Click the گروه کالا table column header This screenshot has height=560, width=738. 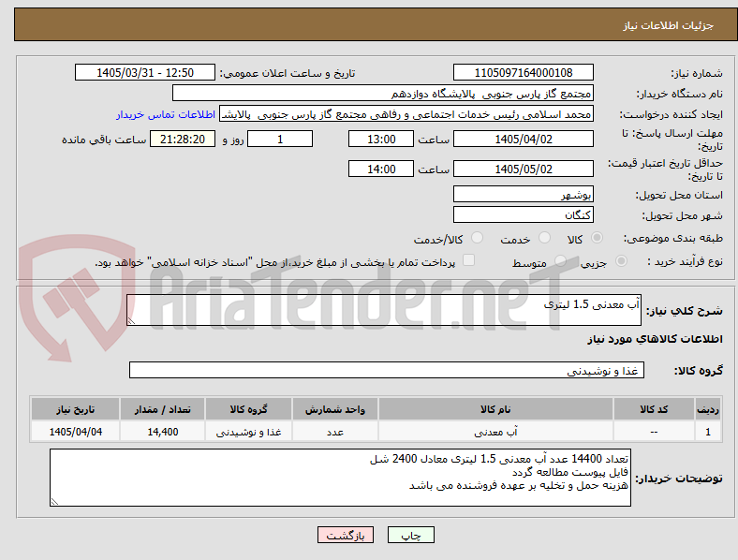pyautogui.click(x=248, y=409)
